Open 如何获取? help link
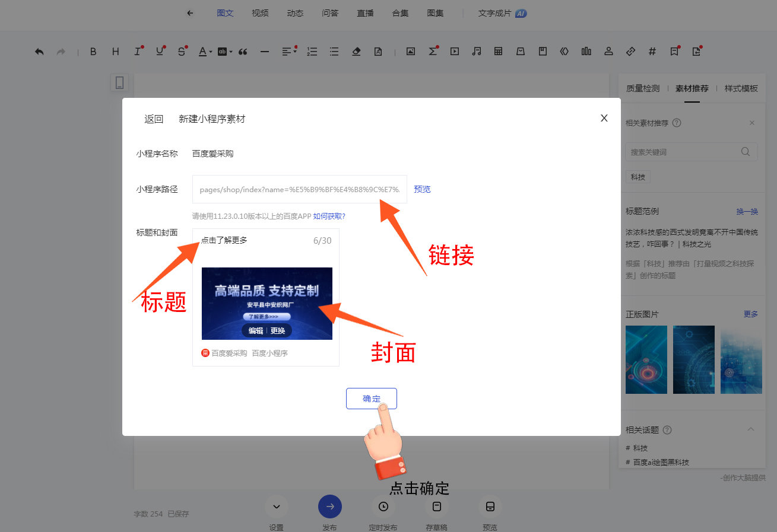The image size is (777, 532). pyautogui.click(x=329, y=216)
